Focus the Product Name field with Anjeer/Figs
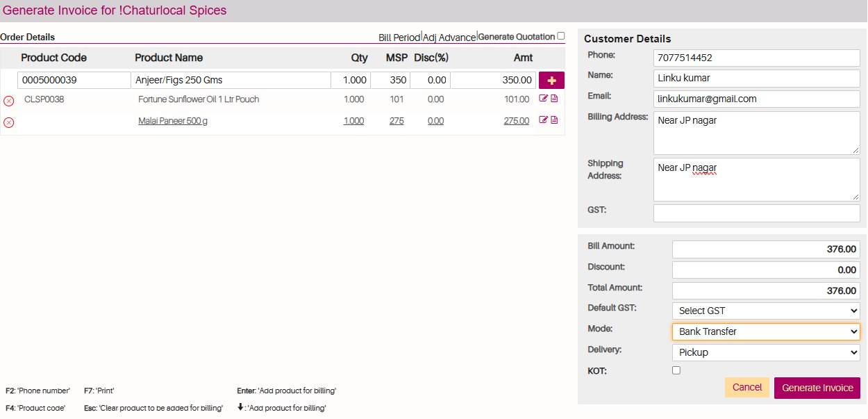This screenshot has height=419, width=868. pyautogui.click(x=231, y=80)
